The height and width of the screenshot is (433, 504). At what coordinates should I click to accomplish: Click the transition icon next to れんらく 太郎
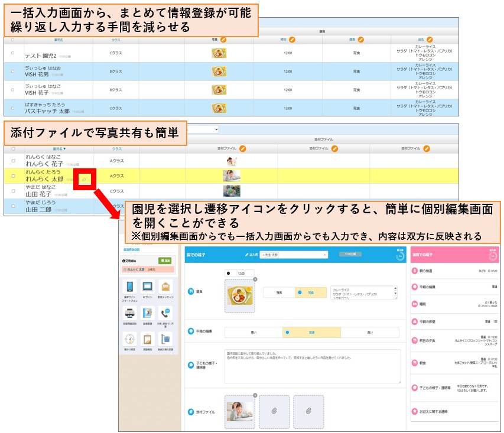click(84, 180)
